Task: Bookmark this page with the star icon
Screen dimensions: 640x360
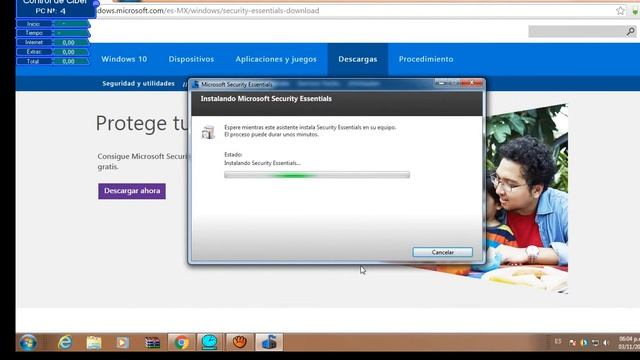Action: [620, 11]
